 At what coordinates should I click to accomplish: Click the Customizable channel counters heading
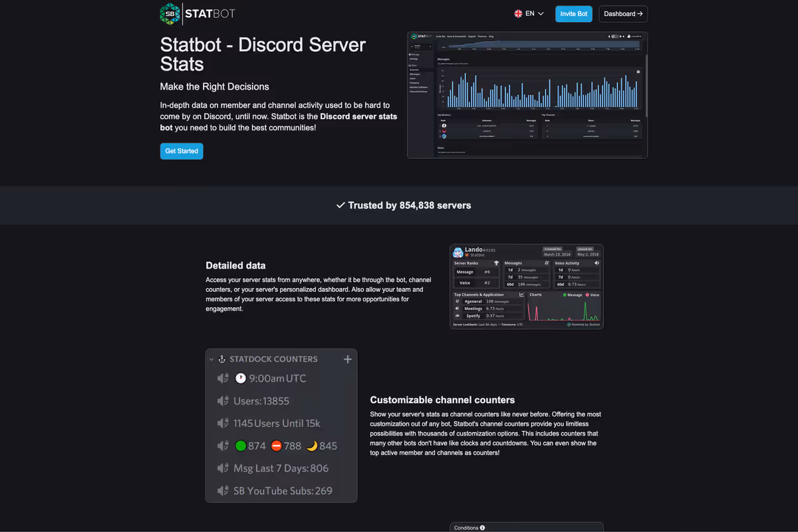pos(442,400)
